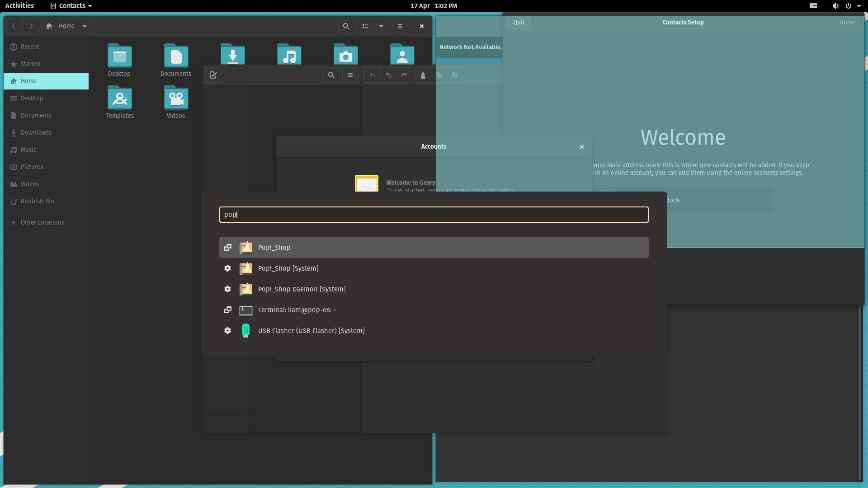Click the USB Flasher green drive icon

click(x=246, y=331)
